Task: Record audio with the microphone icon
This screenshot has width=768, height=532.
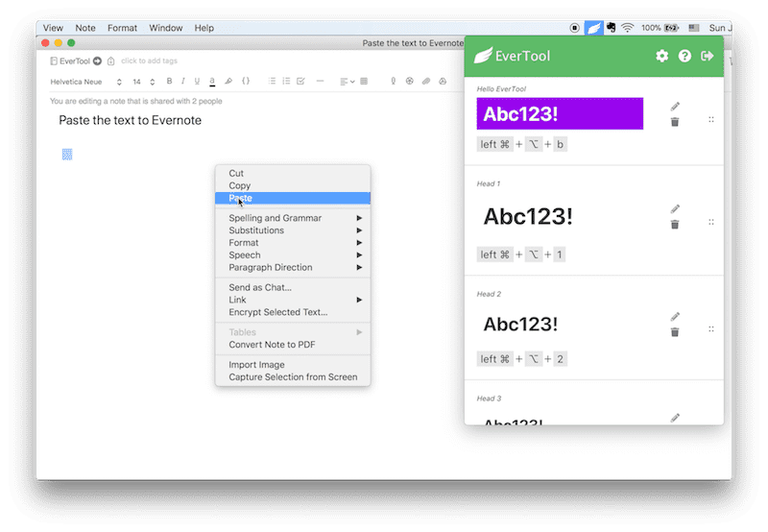Action: pos(394,82)
